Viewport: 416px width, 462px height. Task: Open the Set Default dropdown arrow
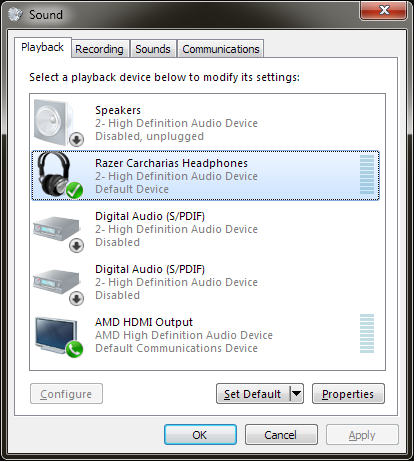click(296, 394)
